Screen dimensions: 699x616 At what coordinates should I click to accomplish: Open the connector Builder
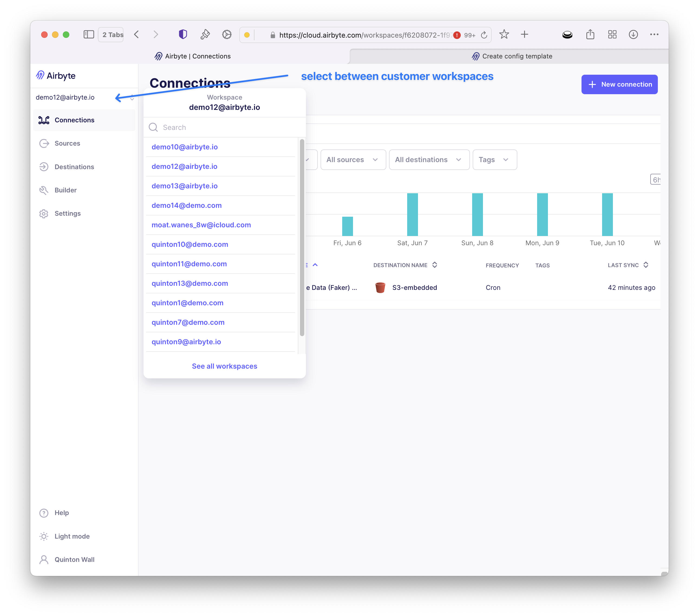65,190
